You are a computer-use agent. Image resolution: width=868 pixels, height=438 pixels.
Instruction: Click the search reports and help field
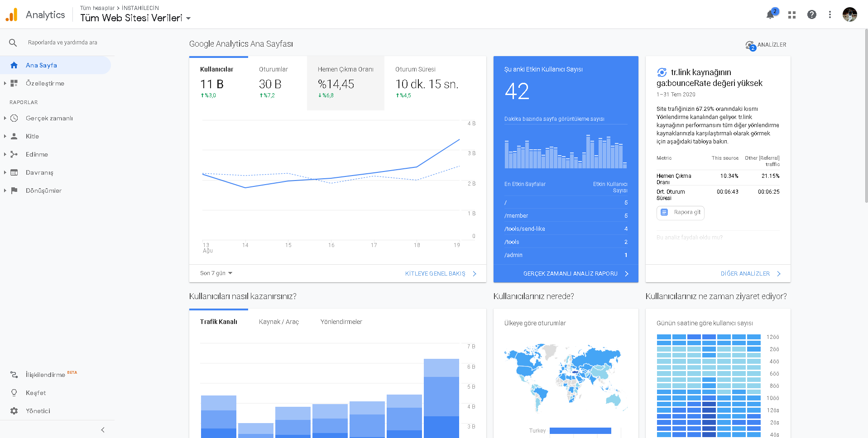[62, 43]
